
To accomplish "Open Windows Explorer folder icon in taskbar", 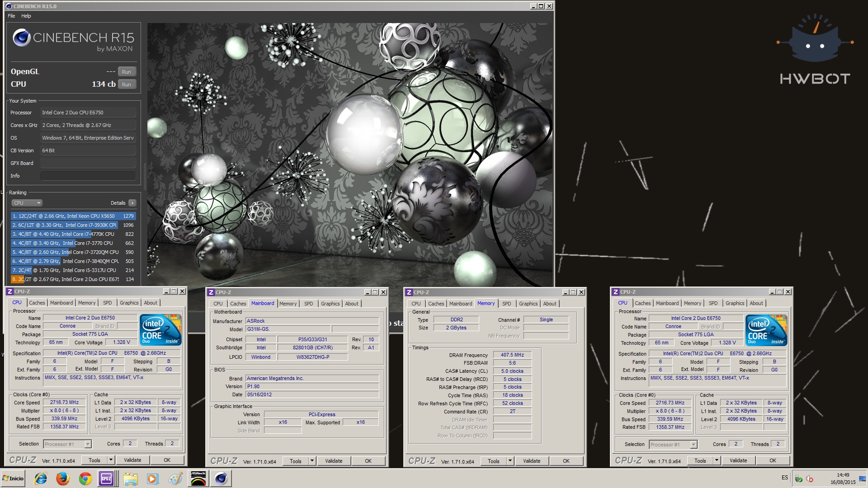I will pos(131,479).
